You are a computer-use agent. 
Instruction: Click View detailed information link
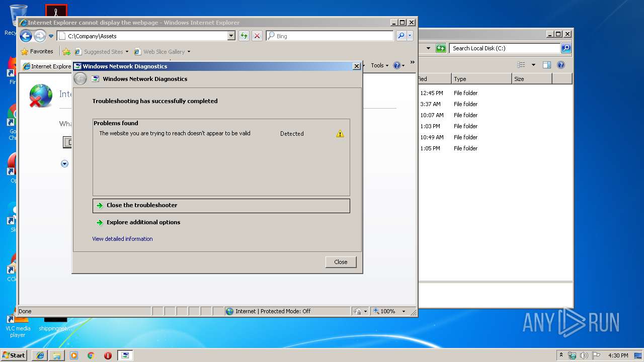(122, 239)
